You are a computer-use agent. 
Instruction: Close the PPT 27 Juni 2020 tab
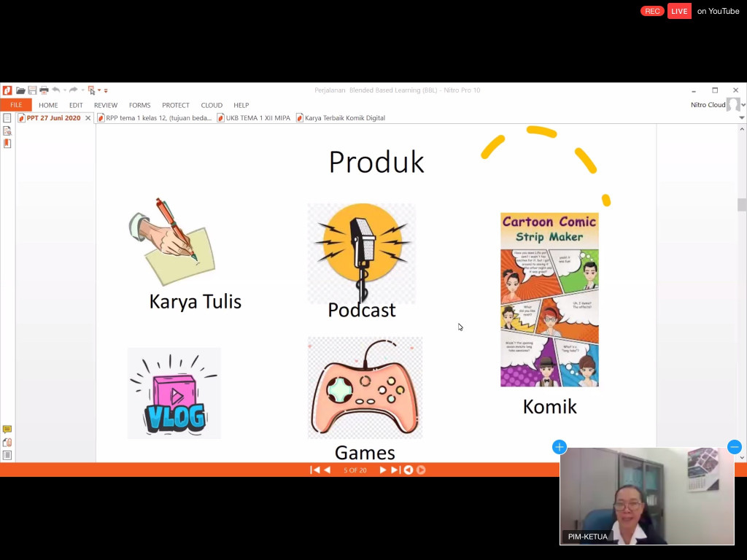pos(88,118)
